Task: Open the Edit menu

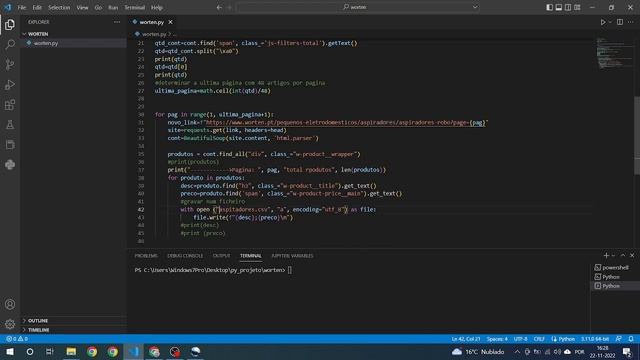Action: tap(37, 7)
